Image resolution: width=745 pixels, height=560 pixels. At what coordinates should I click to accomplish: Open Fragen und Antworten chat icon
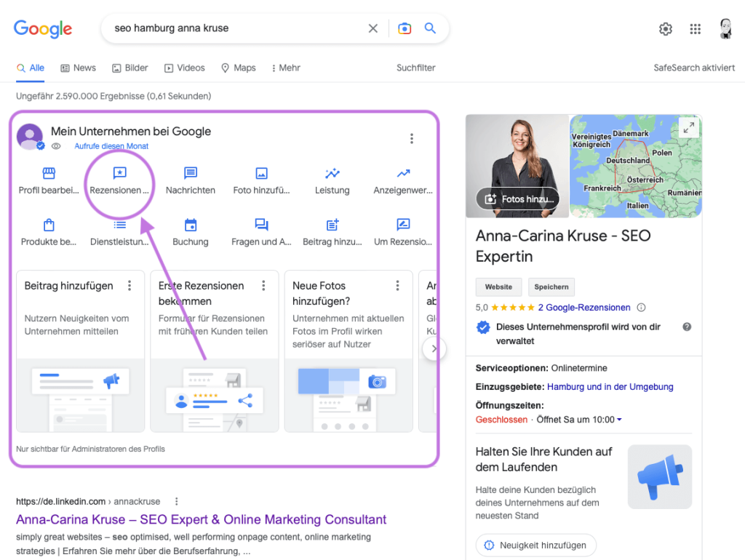261,225
